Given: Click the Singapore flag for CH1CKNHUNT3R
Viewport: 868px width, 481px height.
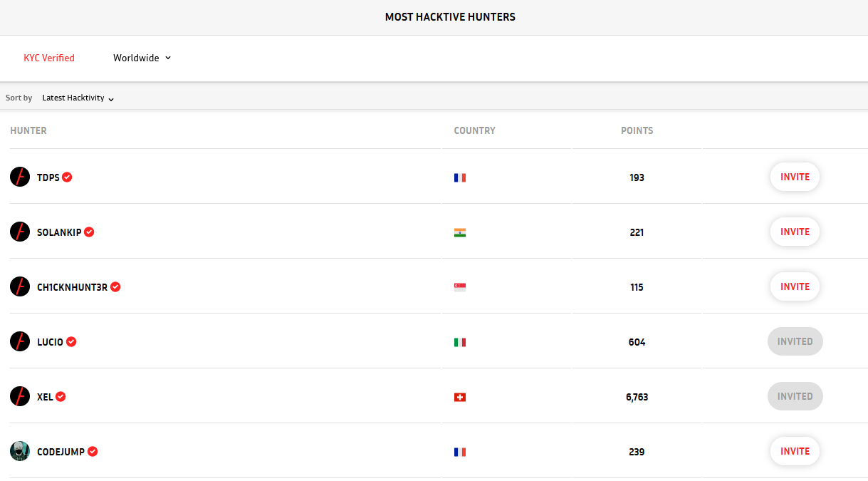Looking at the screenshot, I should [460, 287].
